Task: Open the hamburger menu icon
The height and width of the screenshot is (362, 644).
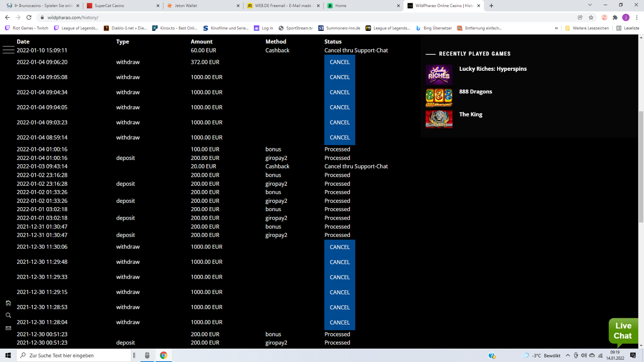Action: click(8, 50)
